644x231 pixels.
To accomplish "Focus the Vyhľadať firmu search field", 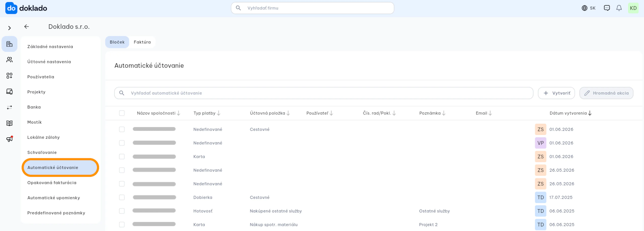I will (312, 8).
